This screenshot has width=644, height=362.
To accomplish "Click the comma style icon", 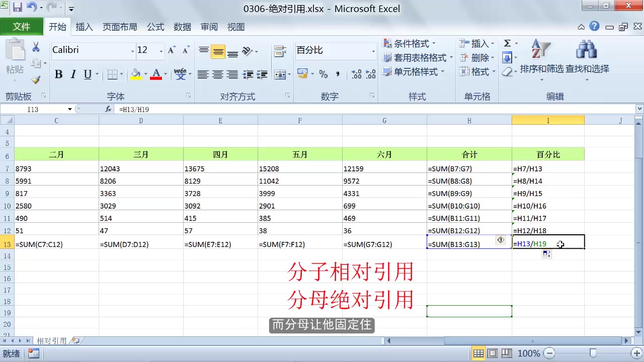I will (x=336, y=74).
